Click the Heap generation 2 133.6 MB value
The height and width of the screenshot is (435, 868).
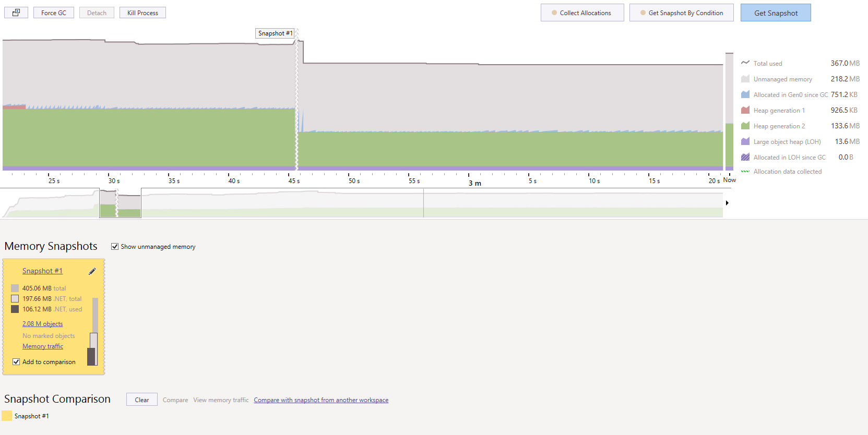tap(845, 126)
